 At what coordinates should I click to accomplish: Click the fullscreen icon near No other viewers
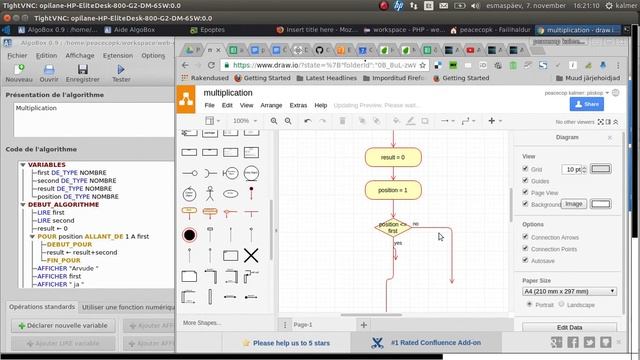pos(600,122)
